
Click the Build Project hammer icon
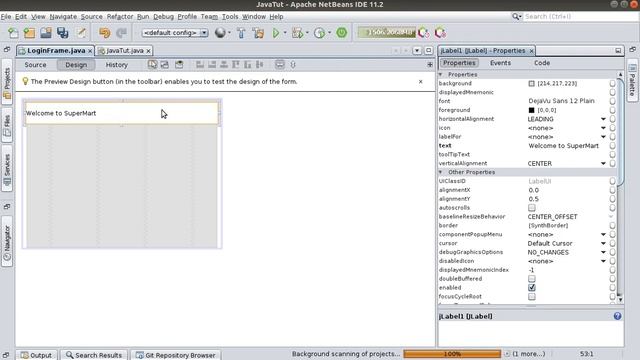click(x=241, y=33)
